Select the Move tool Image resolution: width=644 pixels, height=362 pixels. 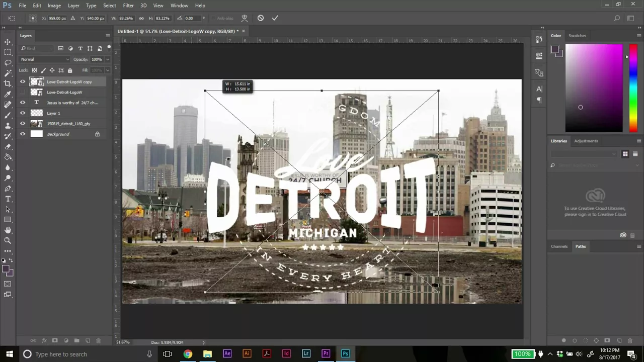[x=8, y=42]
